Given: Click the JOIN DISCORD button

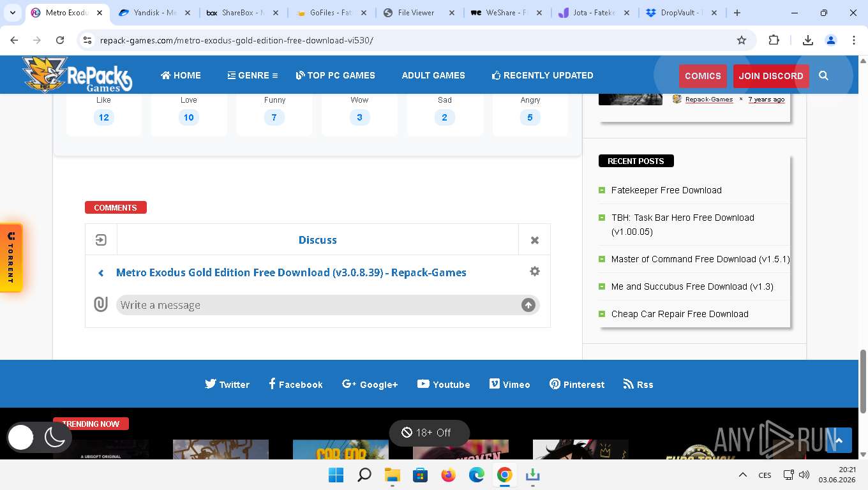Looking at the screenshot, I should [771, 75].
